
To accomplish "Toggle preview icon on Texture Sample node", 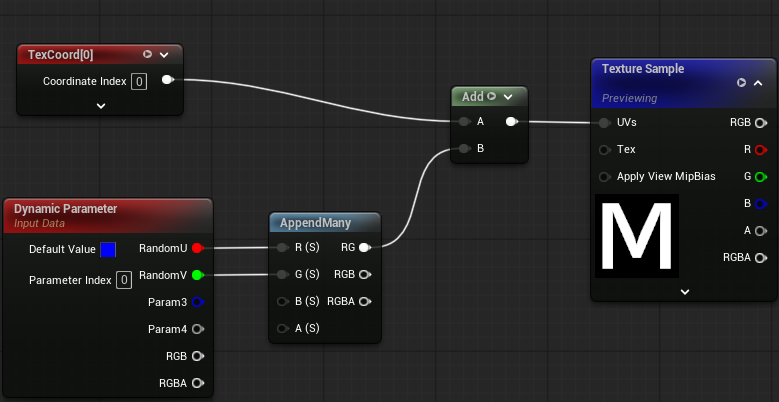I will click(741, 82).
